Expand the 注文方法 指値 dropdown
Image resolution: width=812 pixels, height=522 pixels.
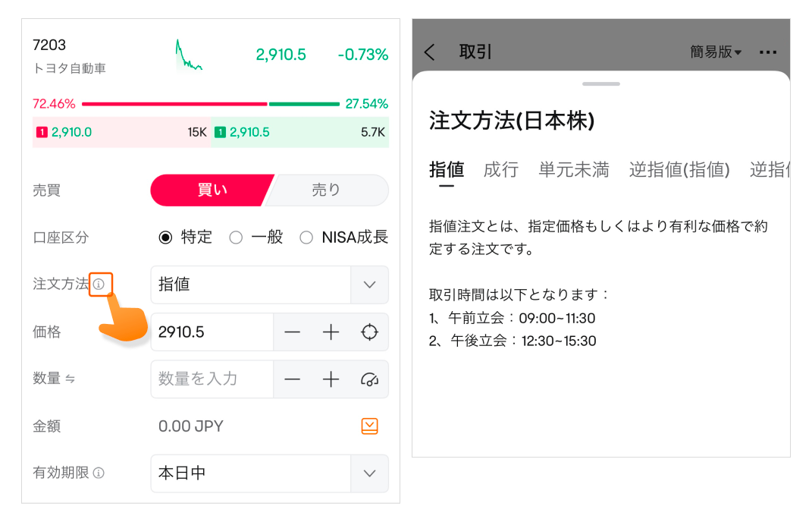pyautogui.click(x=369, y=285)
